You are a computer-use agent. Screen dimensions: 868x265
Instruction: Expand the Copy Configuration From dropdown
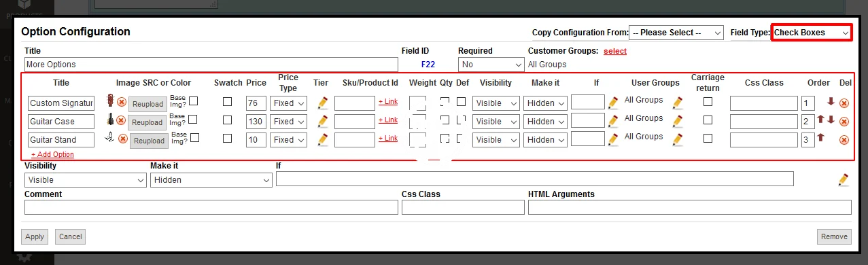point(676,33)
